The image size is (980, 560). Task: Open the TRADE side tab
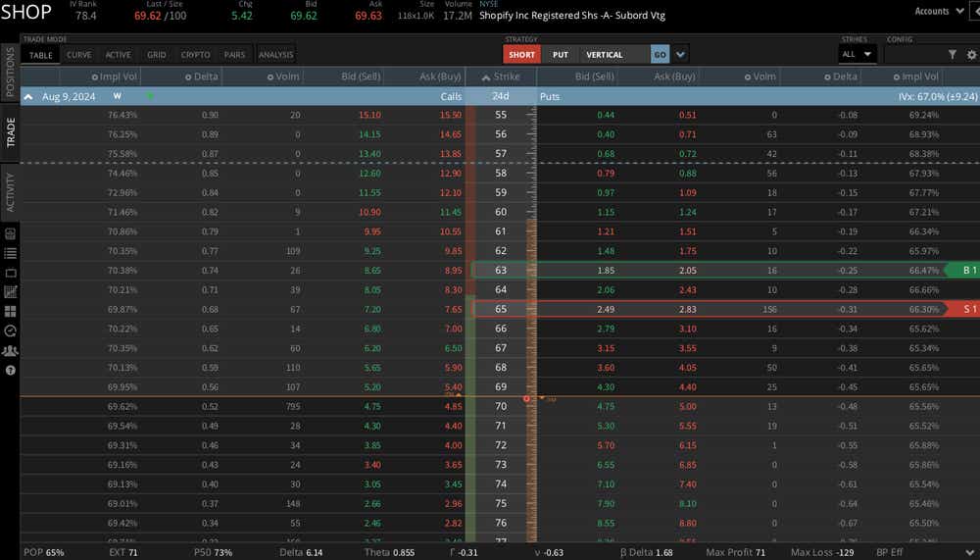point(10,132)
